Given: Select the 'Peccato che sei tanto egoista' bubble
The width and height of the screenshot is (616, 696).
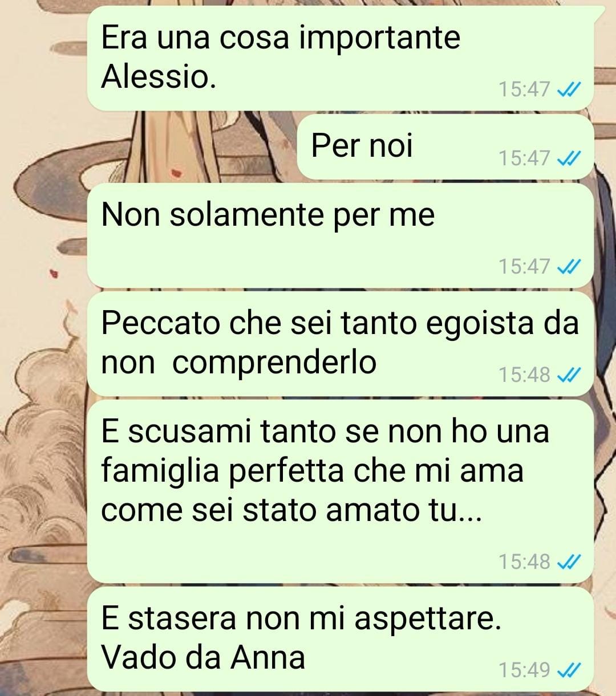Looking at the screenshot, I should pyautogui.click(x=341, y=343).
